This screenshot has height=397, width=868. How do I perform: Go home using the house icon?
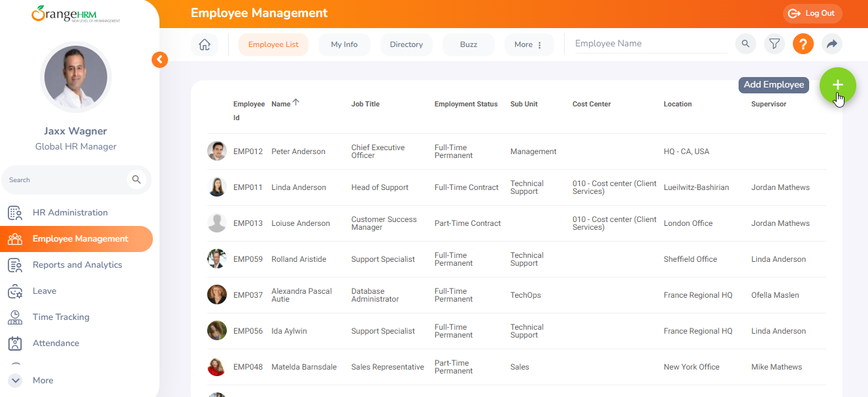[x=205, y=44]
